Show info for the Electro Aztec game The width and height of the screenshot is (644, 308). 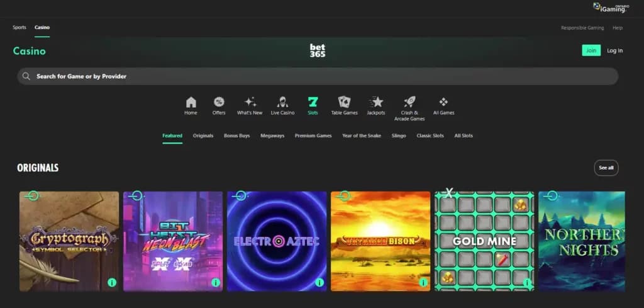pyautogui.click(x=319, y=283)
